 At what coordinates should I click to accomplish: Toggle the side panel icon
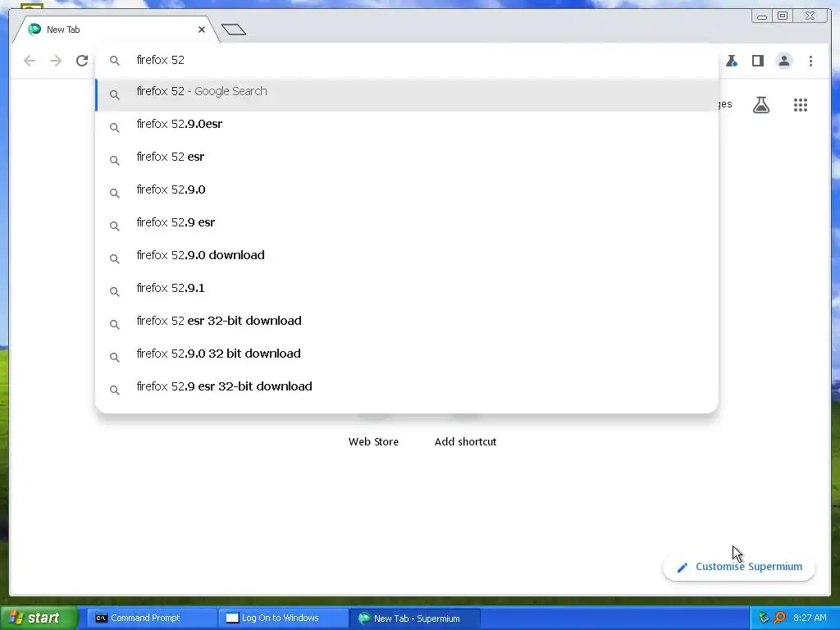pos(757,61)
